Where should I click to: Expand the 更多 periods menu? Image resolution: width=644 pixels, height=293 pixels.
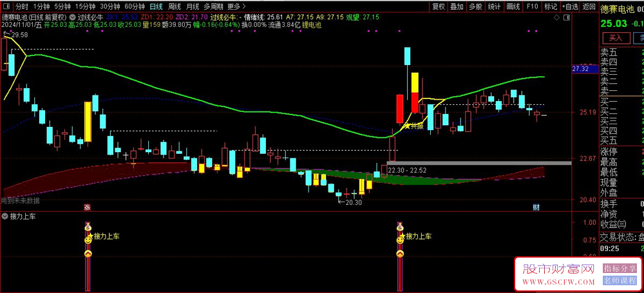click(236, 6)
